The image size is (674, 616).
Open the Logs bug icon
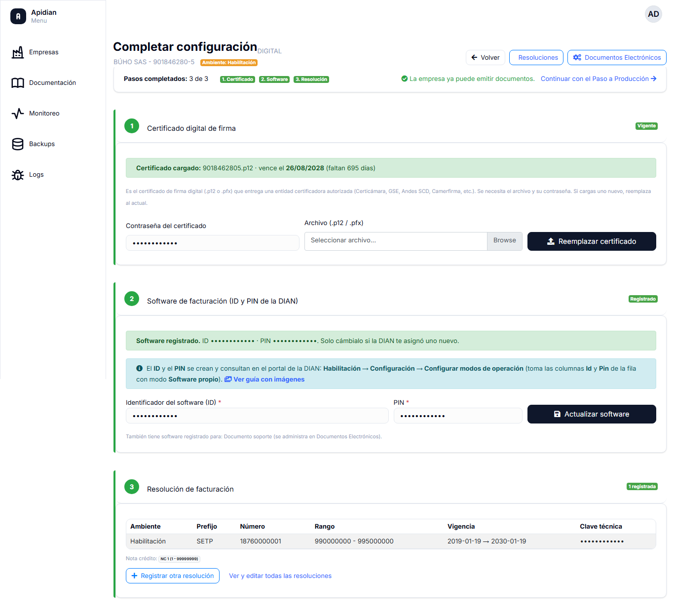click(18, 175)
